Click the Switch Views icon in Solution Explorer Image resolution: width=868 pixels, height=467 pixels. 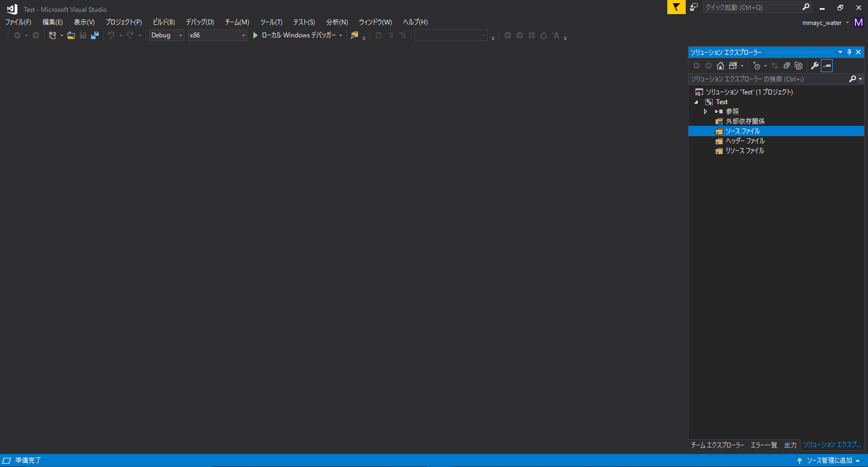733,66
